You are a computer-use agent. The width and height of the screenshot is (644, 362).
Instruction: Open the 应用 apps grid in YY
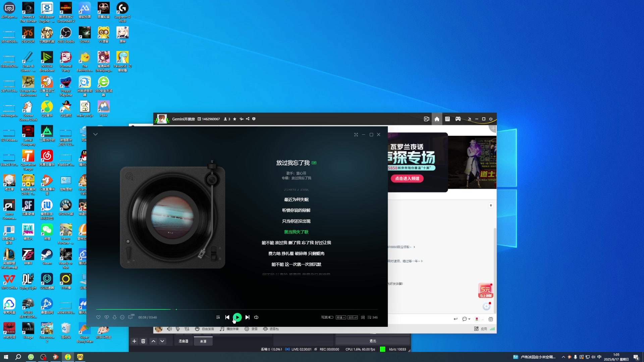pyautogui.click(x=480, y=329)
